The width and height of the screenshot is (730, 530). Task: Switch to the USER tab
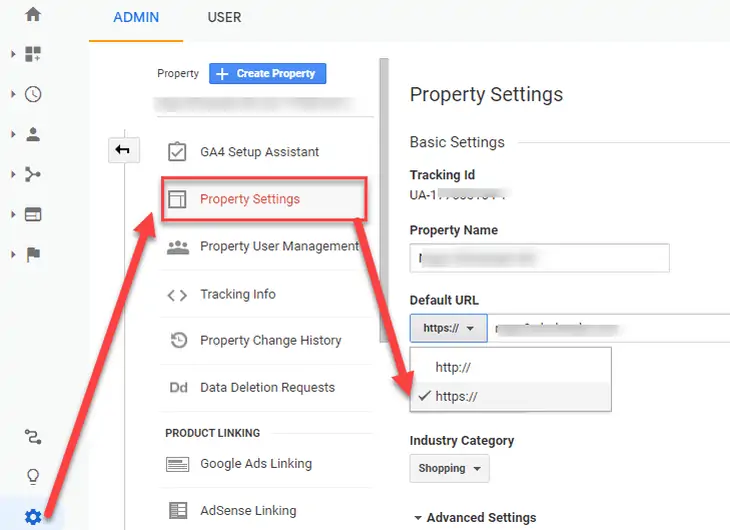coord(224,18)
